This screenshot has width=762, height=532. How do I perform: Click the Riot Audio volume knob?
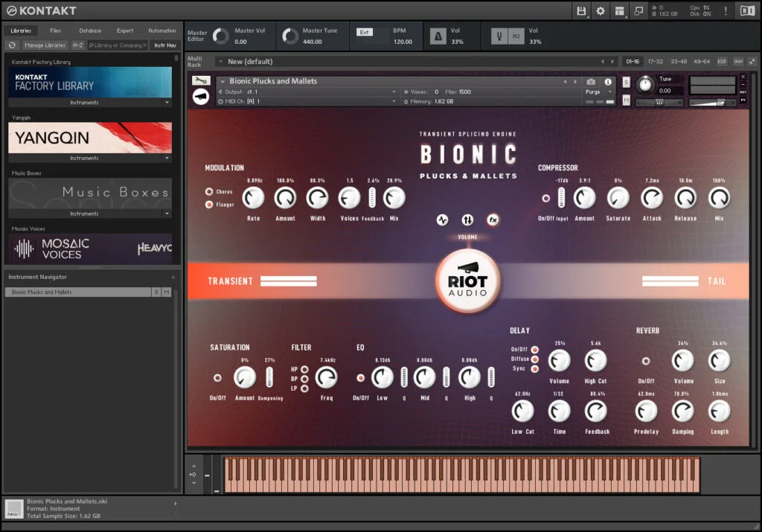coord(467,281)
